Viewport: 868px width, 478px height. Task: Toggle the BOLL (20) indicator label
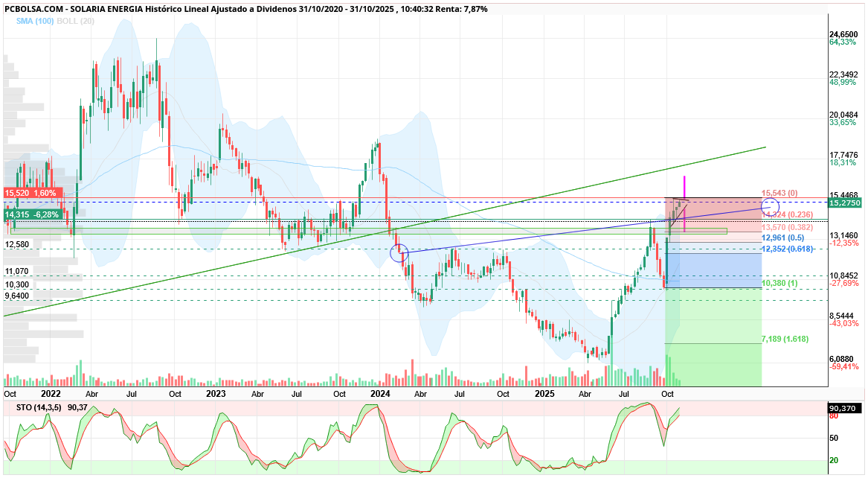(77, 21)
